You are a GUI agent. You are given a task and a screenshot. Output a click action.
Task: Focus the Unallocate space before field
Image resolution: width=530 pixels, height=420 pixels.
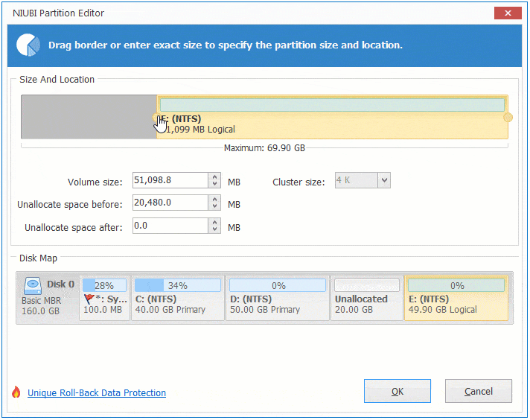click(x=170, y=203)
